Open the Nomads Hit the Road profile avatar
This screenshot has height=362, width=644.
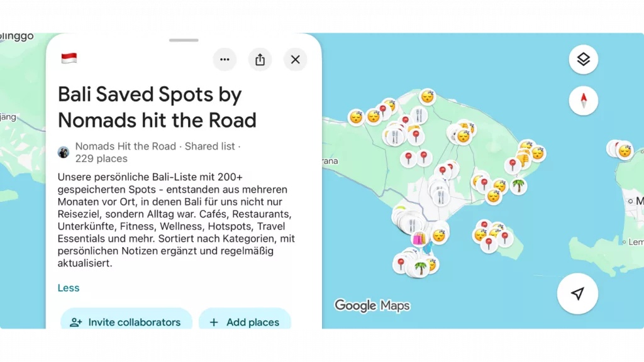(x=64, y=152)
